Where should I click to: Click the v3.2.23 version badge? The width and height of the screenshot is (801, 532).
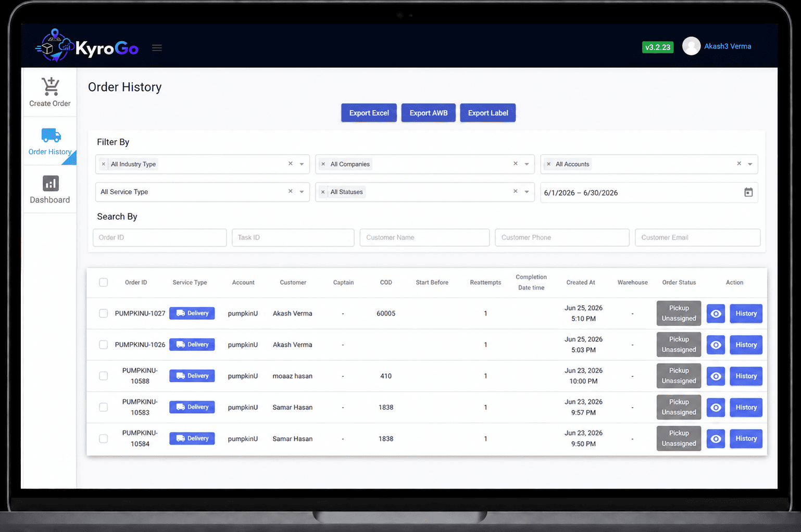click(x=658, y=47)
